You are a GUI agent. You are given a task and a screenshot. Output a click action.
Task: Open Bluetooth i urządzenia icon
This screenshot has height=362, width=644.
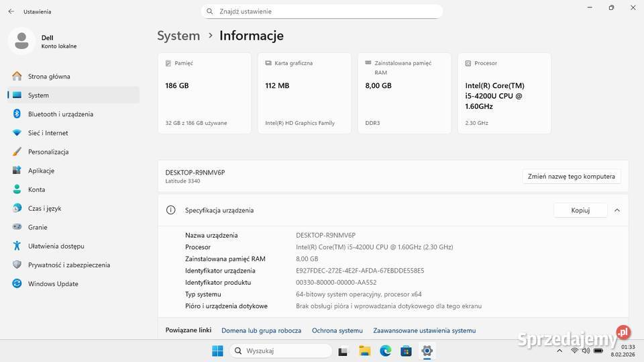point(17,114)
